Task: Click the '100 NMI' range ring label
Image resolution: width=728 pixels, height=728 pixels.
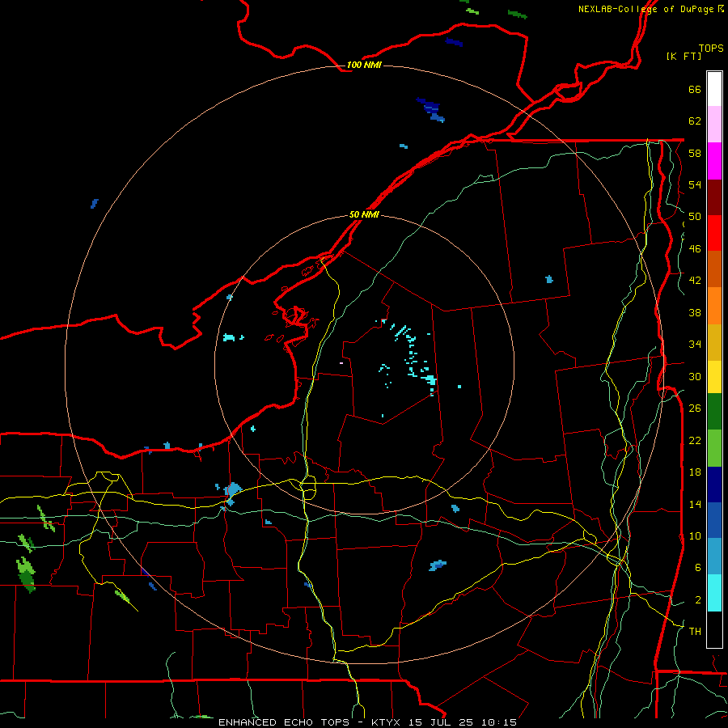Action: 364,65
